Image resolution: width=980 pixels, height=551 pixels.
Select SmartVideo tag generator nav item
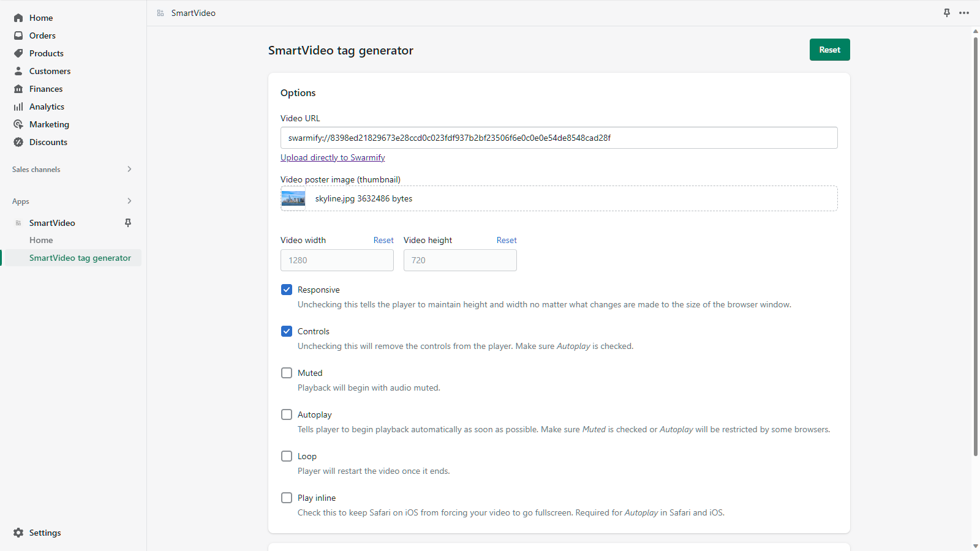click(80, 258)
